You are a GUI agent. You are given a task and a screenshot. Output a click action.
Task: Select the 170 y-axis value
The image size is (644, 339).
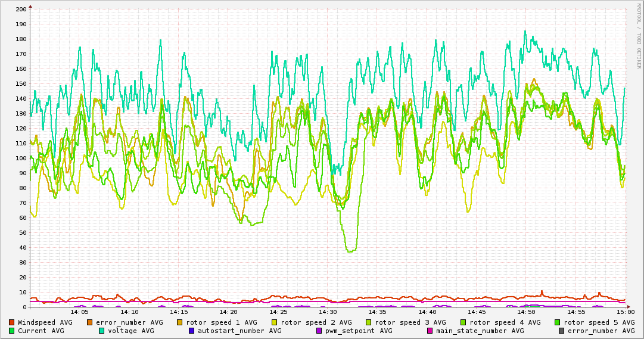(20, 54)
